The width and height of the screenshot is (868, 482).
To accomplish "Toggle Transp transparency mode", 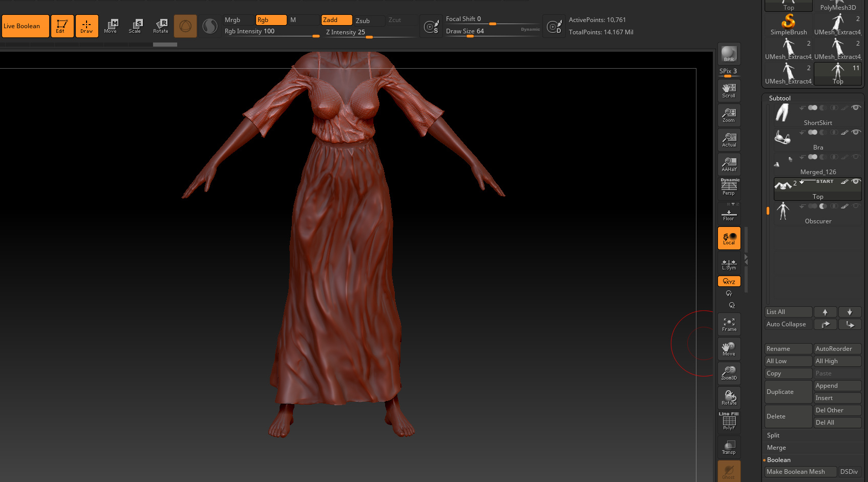I will [729, 447].
